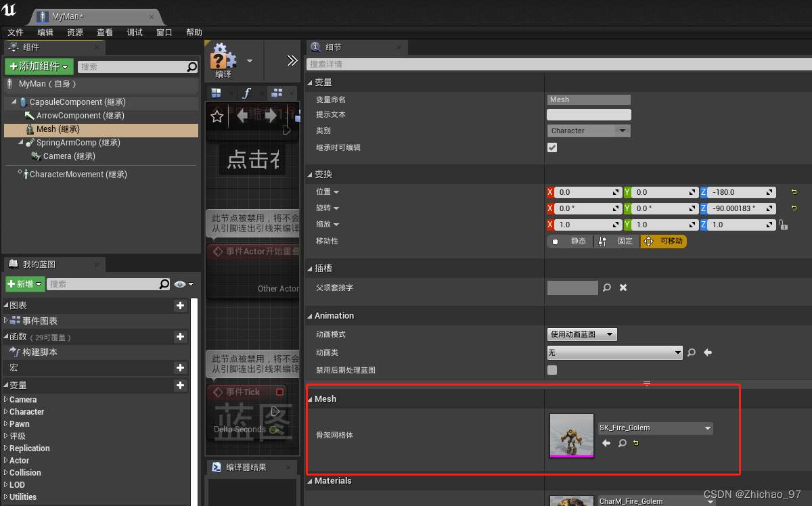Click the use-selected-asset arrow beside the skeletal mesh
The image size is (812, 506).
(606, 443)
